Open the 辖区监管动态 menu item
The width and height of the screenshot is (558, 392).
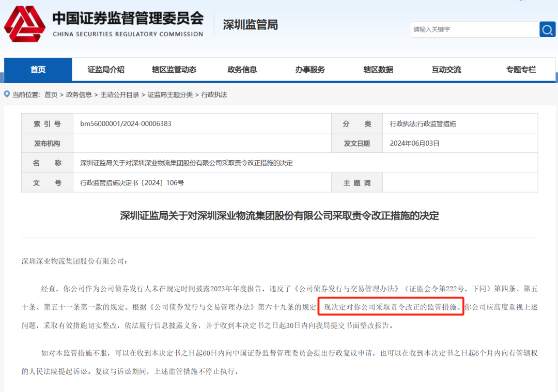[x=174, y=69]
